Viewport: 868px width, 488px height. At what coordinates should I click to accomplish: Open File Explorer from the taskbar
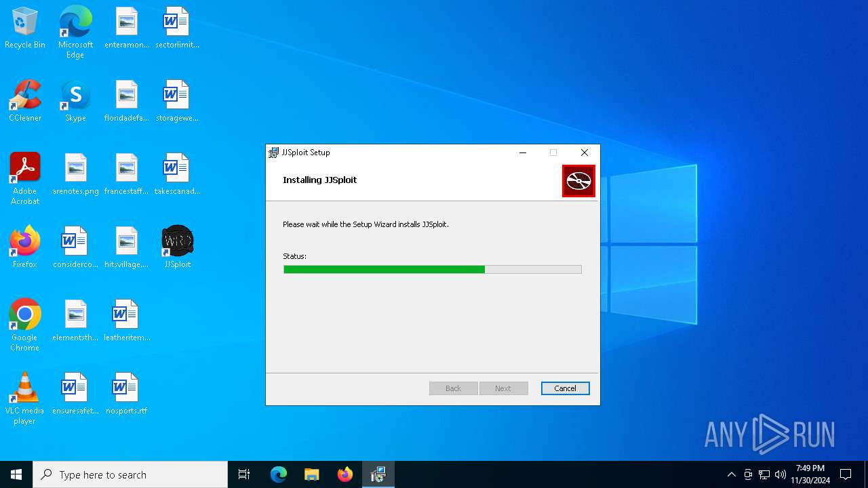[311, 474]
